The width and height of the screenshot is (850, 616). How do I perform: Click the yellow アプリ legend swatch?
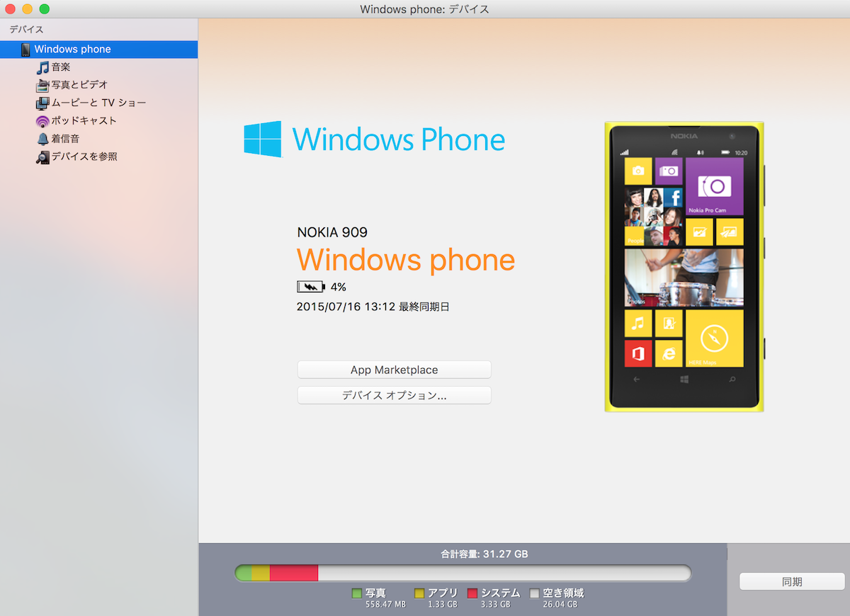pos(419,593)
